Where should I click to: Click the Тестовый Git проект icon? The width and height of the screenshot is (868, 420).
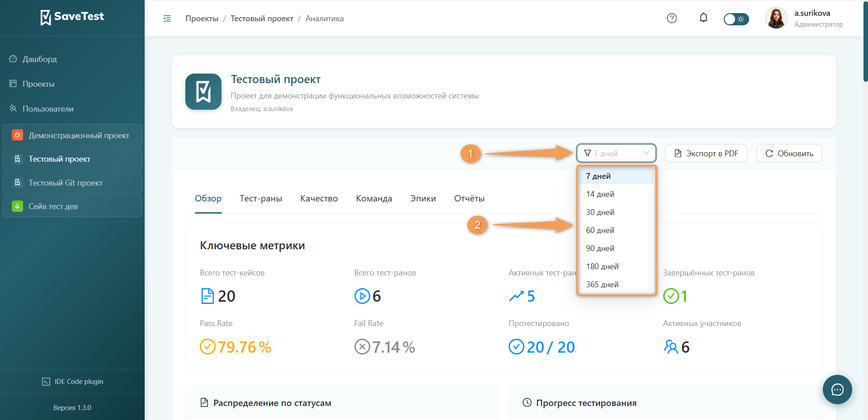(x=17, y=182)
